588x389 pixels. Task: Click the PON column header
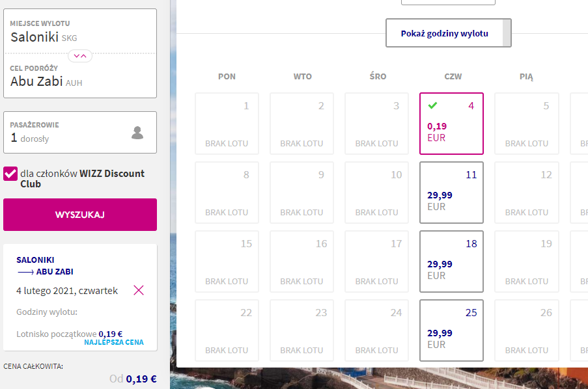pos(227,77)
